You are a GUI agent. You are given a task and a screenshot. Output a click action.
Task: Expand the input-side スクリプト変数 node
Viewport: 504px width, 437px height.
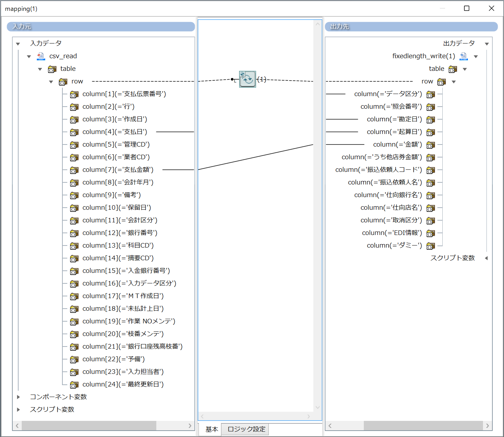18,410
